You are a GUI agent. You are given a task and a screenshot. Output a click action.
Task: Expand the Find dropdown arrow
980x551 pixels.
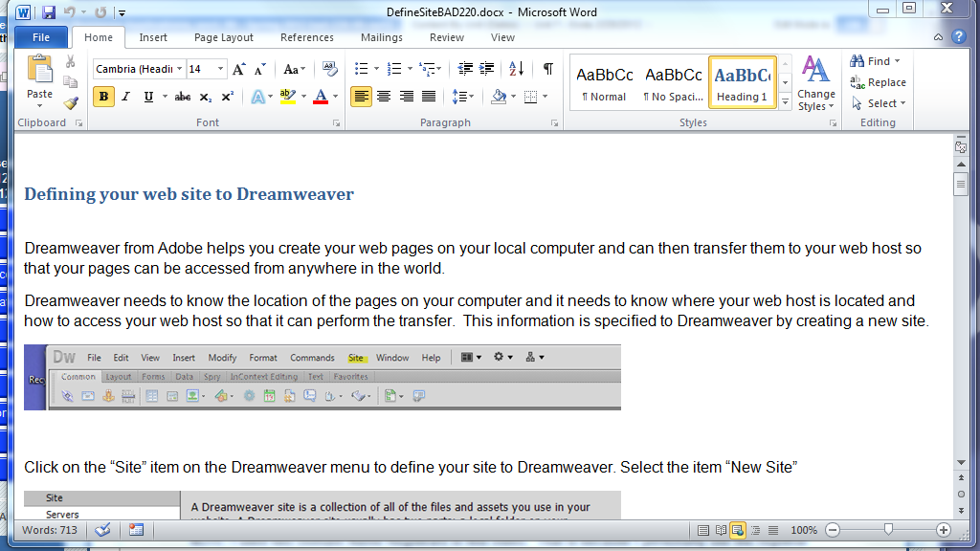pos(898,61)
